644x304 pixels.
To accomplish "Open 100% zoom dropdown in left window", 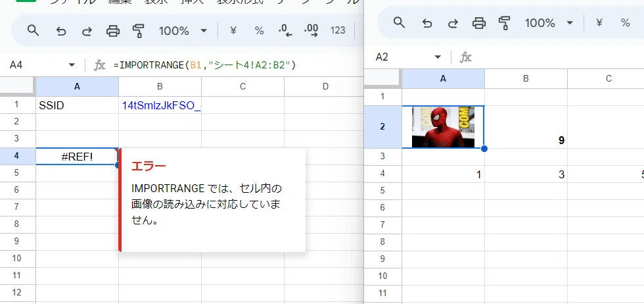I will [x=183, y=30].
